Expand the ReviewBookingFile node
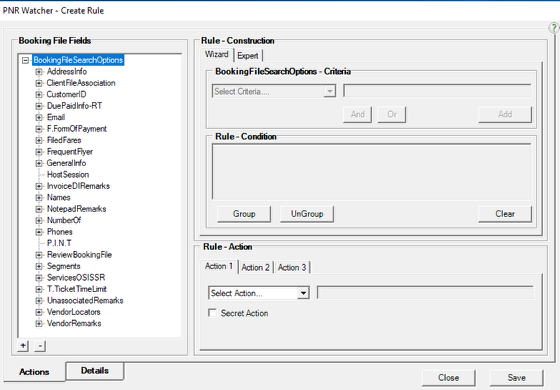The height and width of the screenshot is (390, 560). [39, 255]
